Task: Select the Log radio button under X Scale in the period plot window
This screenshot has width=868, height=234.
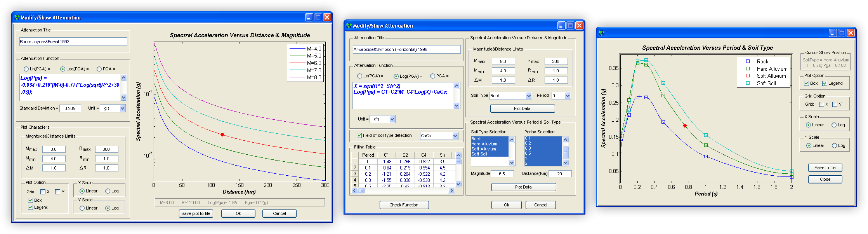Action: (834, 125)
